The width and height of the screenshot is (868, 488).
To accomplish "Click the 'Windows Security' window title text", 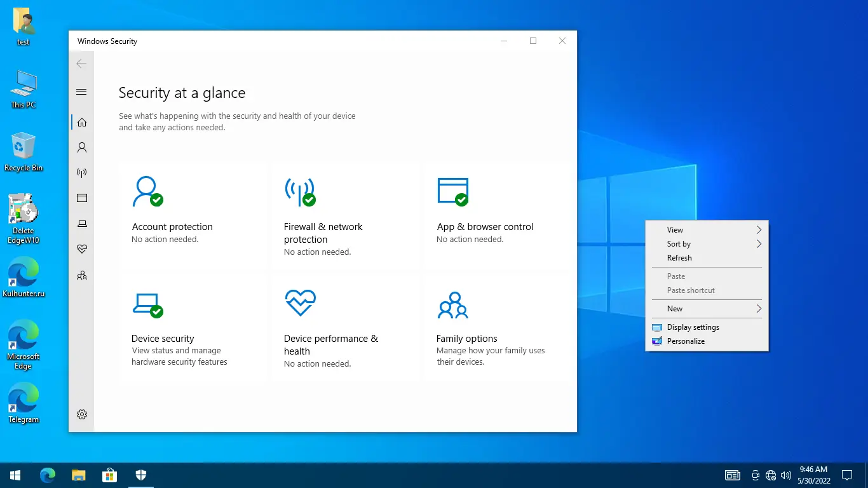I will click(107, 41).
